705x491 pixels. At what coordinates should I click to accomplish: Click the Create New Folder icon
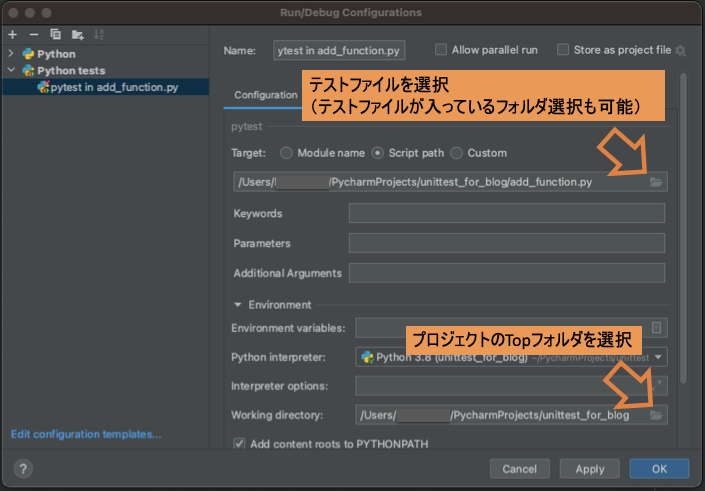pyautogui.click(x=77, y=35)
